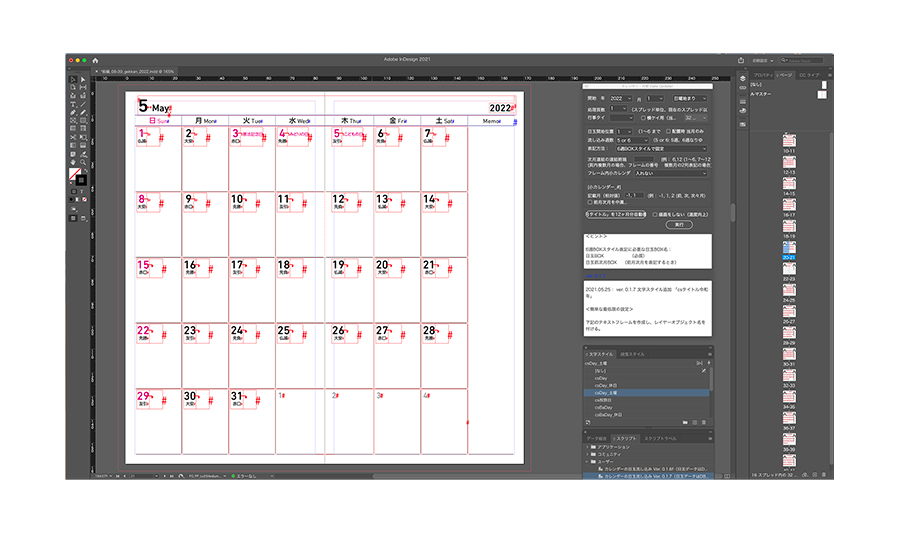Select the Selection tool
Image resolution: width=900 pixels, height=533 pixels.
pos(73,79)
